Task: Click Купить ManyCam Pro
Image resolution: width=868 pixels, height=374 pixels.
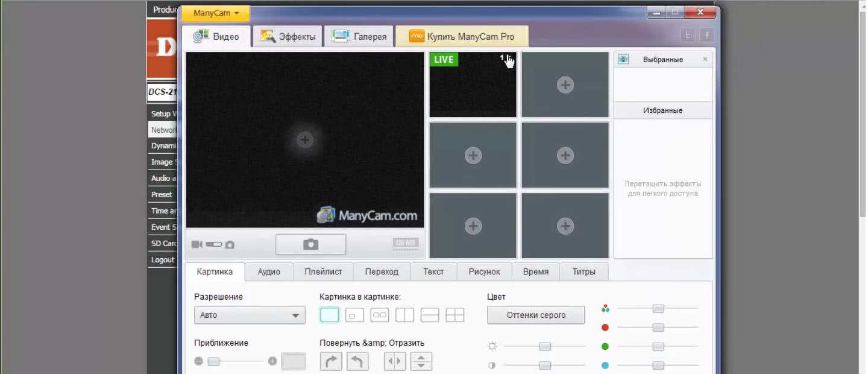Action: click(x=462, y=36)
